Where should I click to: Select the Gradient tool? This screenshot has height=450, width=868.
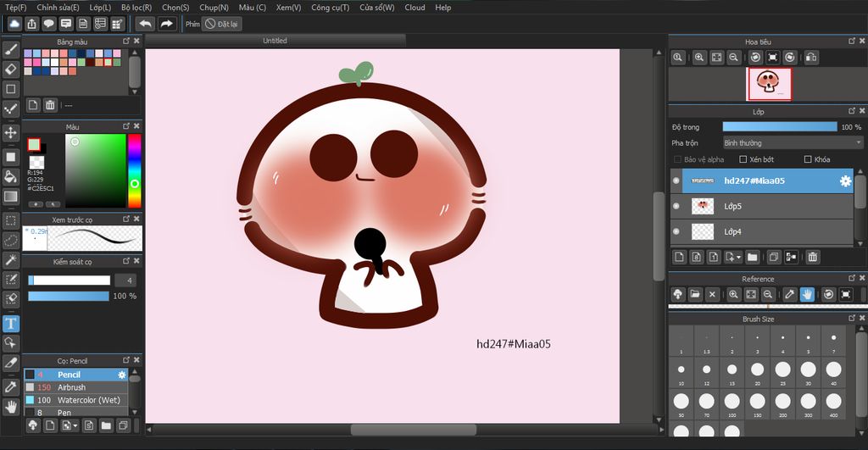click(11, 197)
